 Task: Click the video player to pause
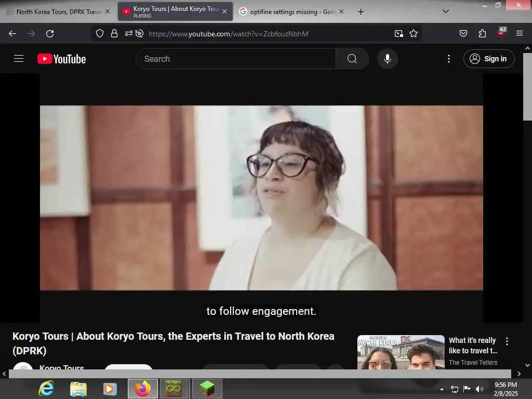pos(261,198)
